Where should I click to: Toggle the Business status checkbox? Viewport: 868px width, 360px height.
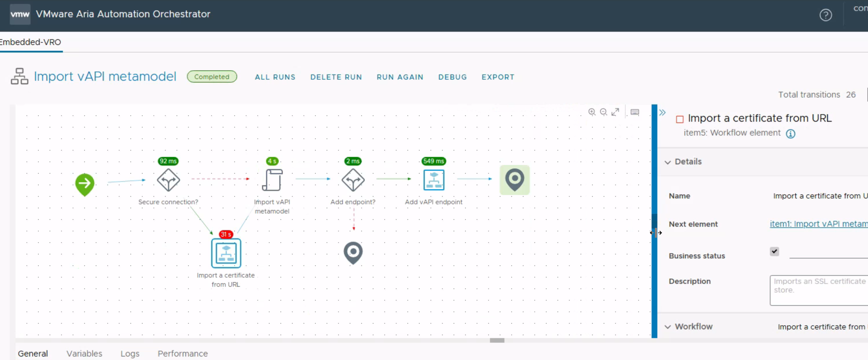[x=774, y=251]
